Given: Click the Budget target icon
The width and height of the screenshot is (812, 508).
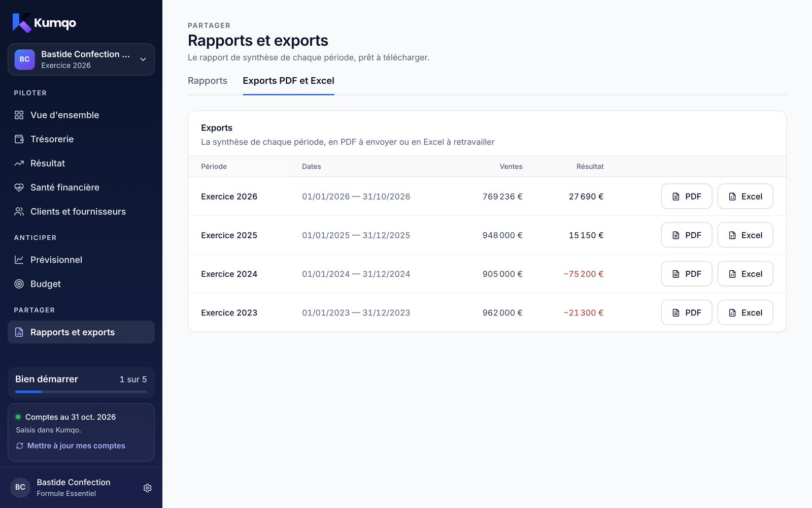Looking at the screenshot, I should click(x=19, y=284).
